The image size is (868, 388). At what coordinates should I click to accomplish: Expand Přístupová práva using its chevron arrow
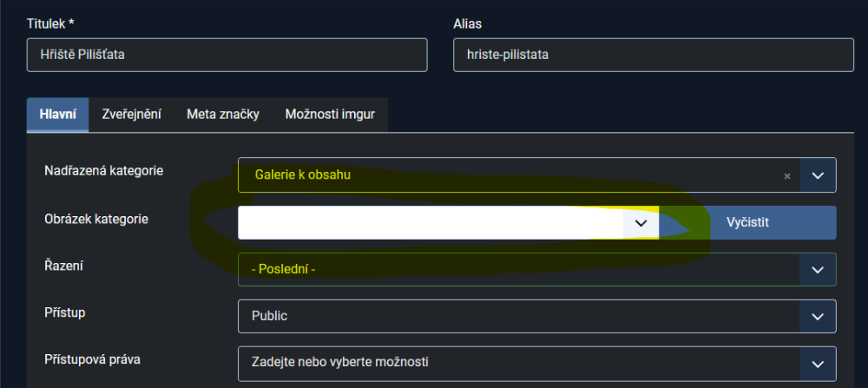tap(818, 363)
